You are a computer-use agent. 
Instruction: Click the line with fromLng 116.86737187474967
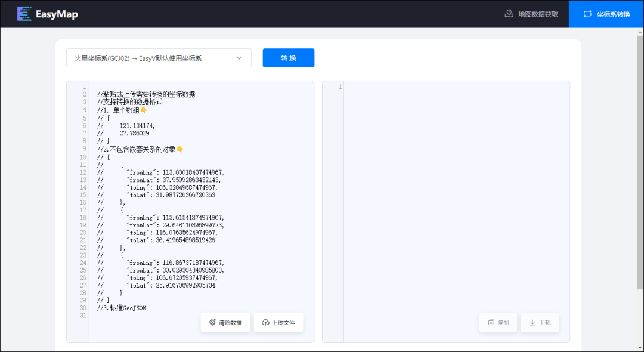coord(160,263)
